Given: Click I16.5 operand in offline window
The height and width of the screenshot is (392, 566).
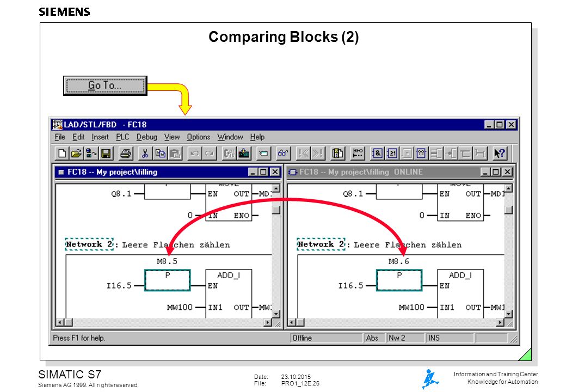Looking at the screenshot, I should click(x=119, y=286).
